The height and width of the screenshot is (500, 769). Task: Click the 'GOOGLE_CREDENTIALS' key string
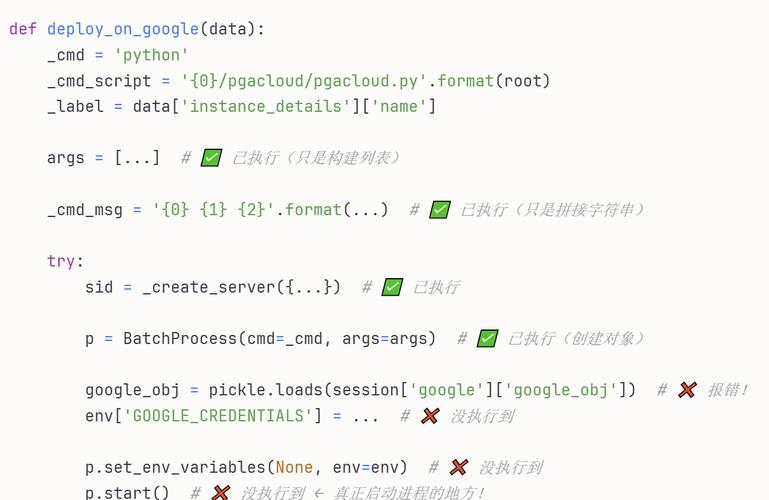218,416
